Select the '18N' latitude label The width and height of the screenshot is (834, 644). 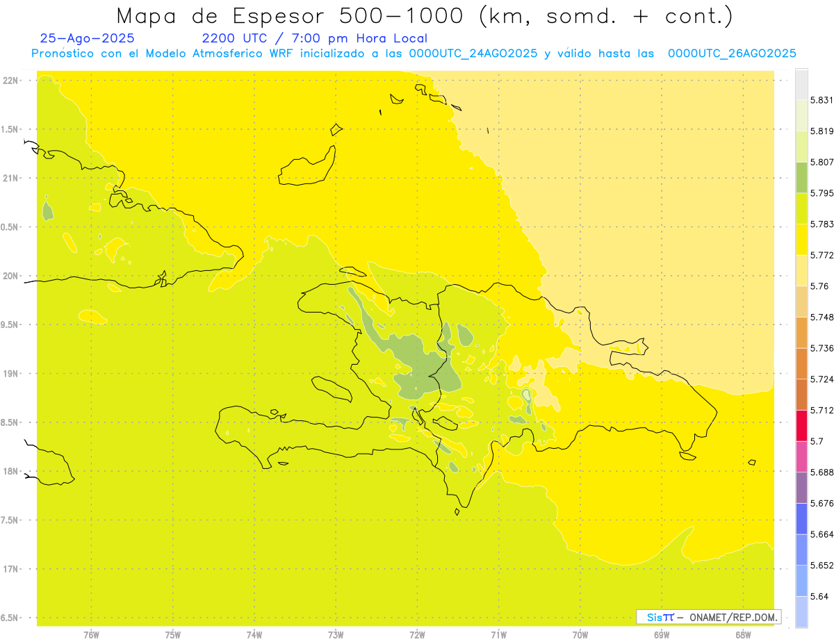[12, 472]
